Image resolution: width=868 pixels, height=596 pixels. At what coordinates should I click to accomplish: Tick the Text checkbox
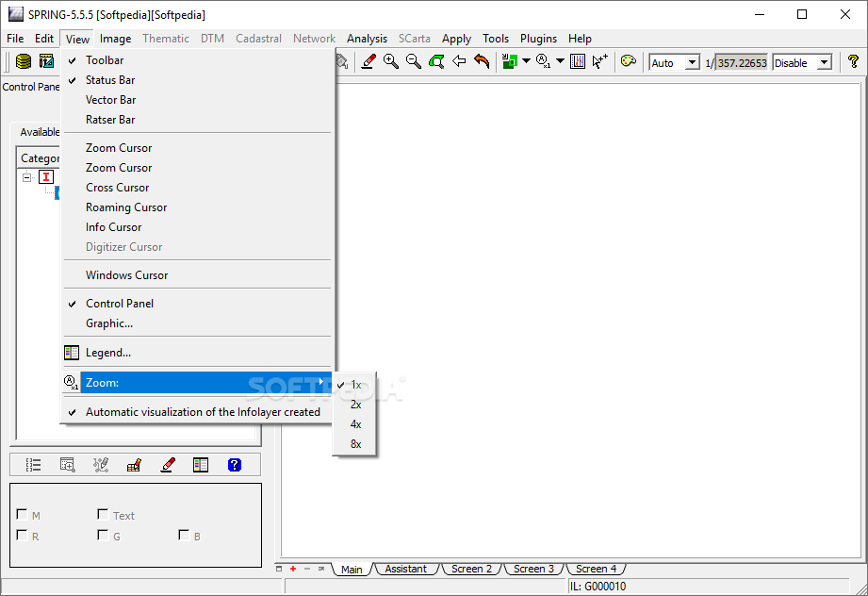pos(103,515)
